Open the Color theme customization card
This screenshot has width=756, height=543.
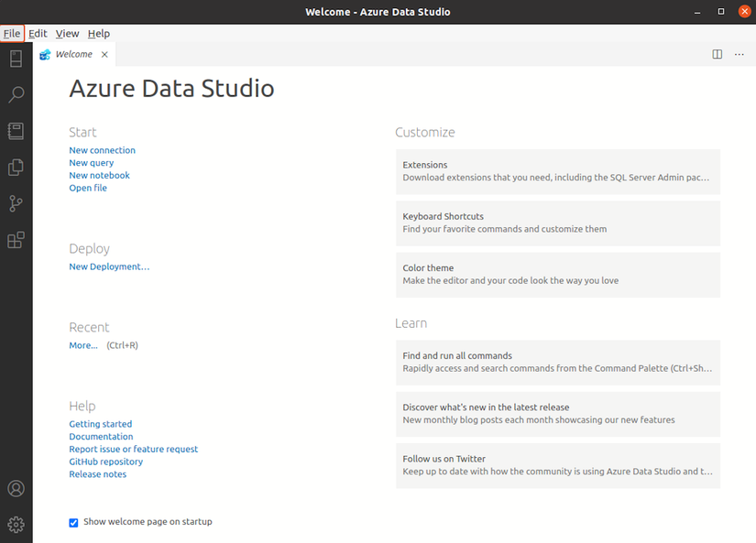[557, 275]
